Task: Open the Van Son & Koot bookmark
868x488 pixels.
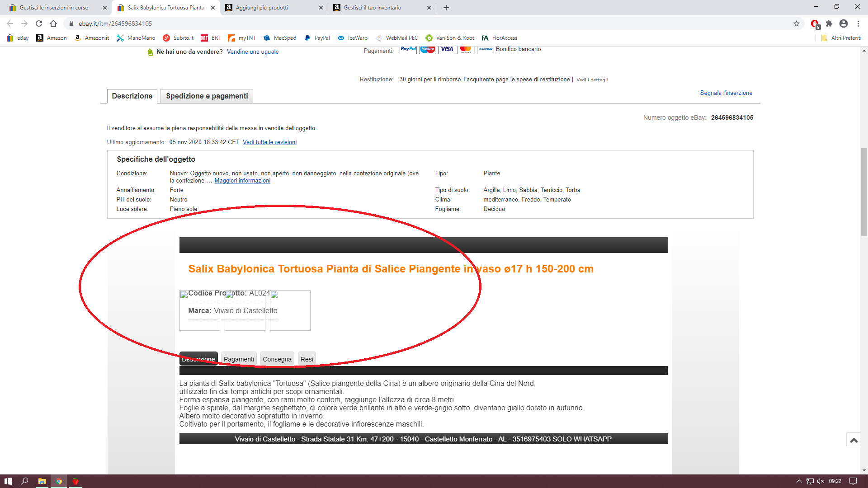Action: (x=450, y=38)
